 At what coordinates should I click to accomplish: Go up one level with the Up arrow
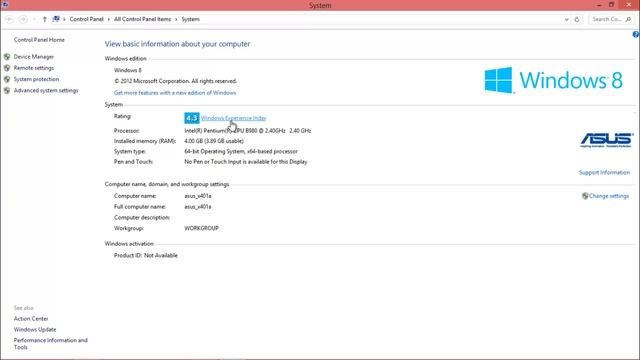pyautogui.click(x=44, y=19)
